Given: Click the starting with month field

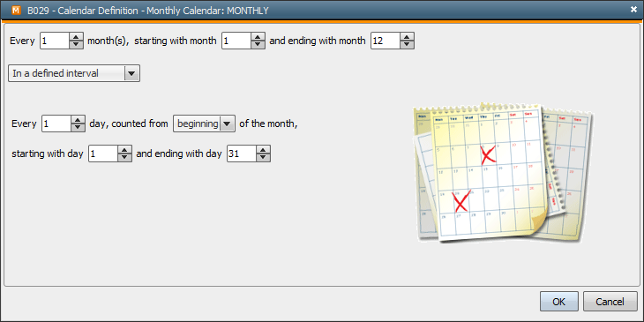Looking at the screenshot, I should click(236, 41).
